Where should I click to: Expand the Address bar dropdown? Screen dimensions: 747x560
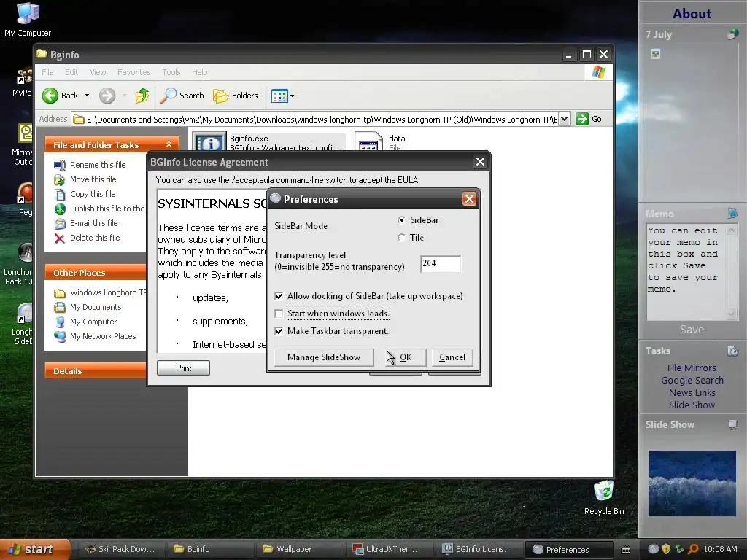(564, 119)
